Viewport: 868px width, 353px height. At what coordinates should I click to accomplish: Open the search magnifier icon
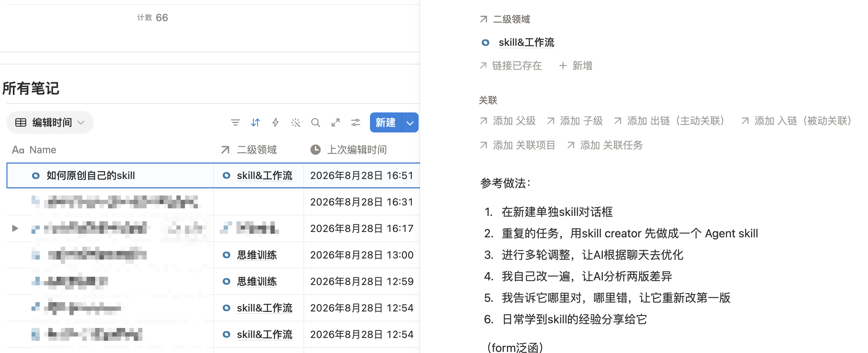coord(315,123)
